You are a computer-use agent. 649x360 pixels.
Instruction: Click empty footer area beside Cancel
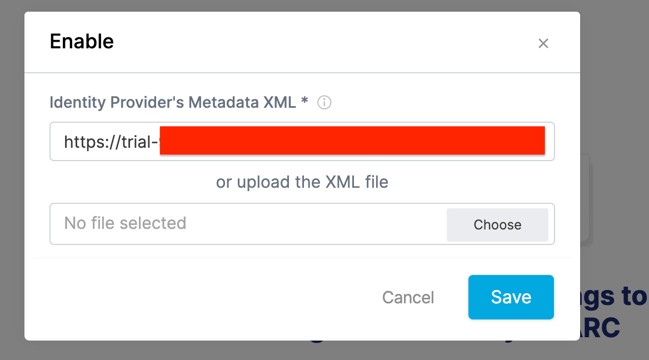[207, 297]
